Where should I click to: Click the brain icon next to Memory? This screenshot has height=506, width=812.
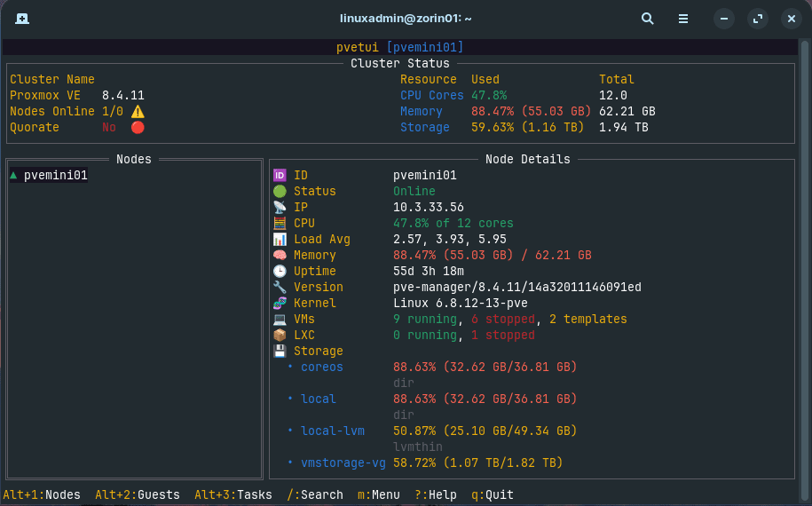tap(280, 256)
